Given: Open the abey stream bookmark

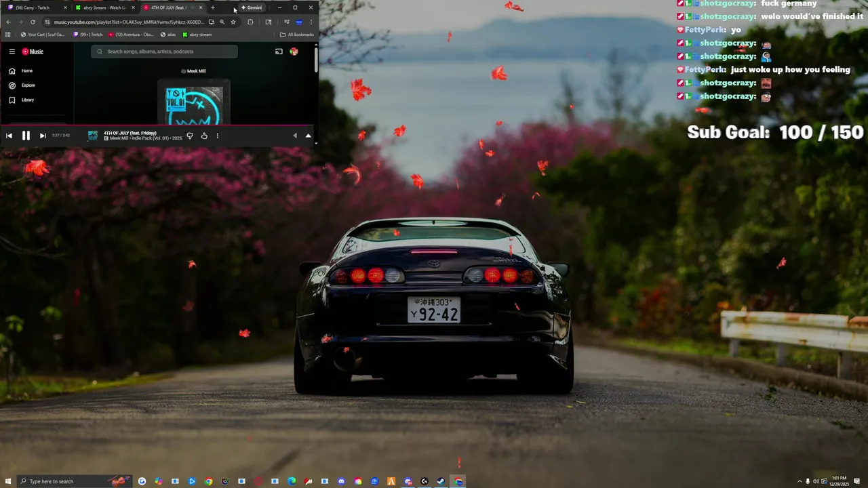Looking at the screenshot, I should click(197, 35).
